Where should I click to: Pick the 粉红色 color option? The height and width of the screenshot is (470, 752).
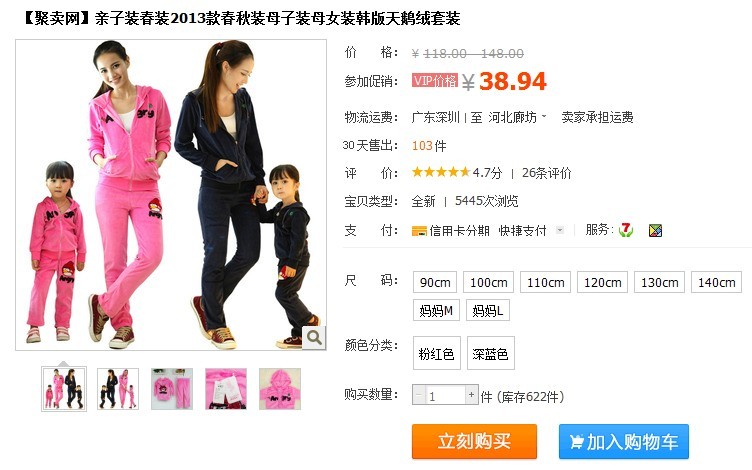pyautogui.click(x=436, y=353)
